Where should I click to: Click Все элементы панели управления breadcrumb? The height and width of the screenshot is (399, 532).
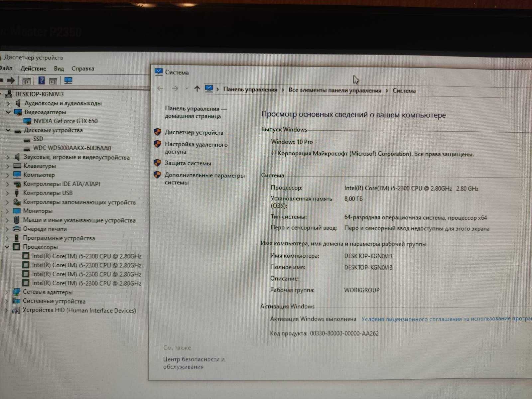point(335,90)
